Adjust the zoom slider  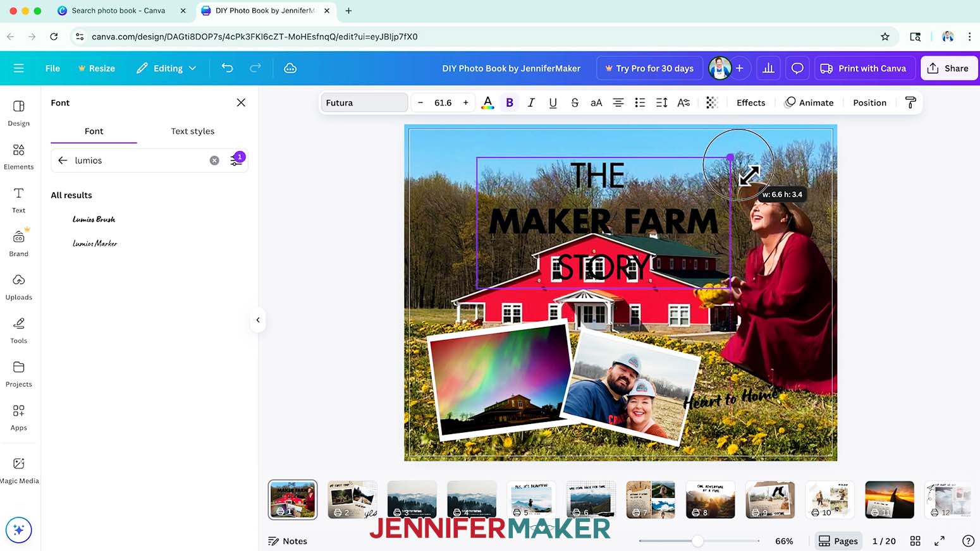(x=697, y=541)
